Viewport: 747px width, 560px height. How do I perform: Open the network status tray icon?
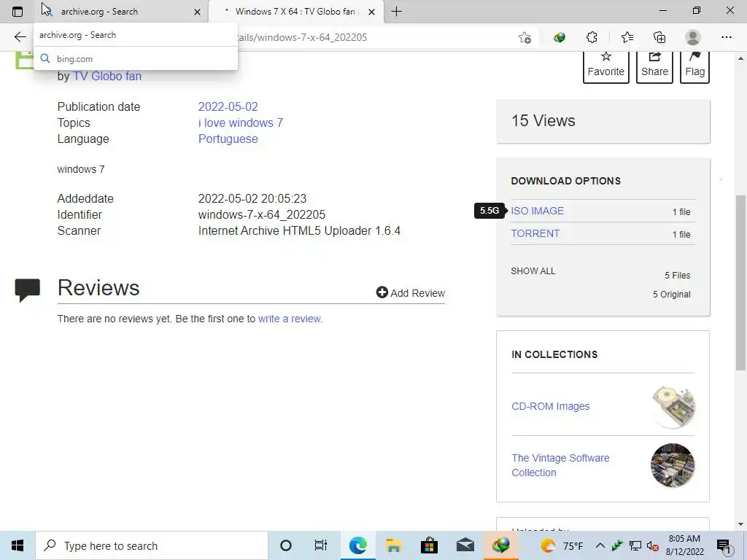(x=635, y=545)
